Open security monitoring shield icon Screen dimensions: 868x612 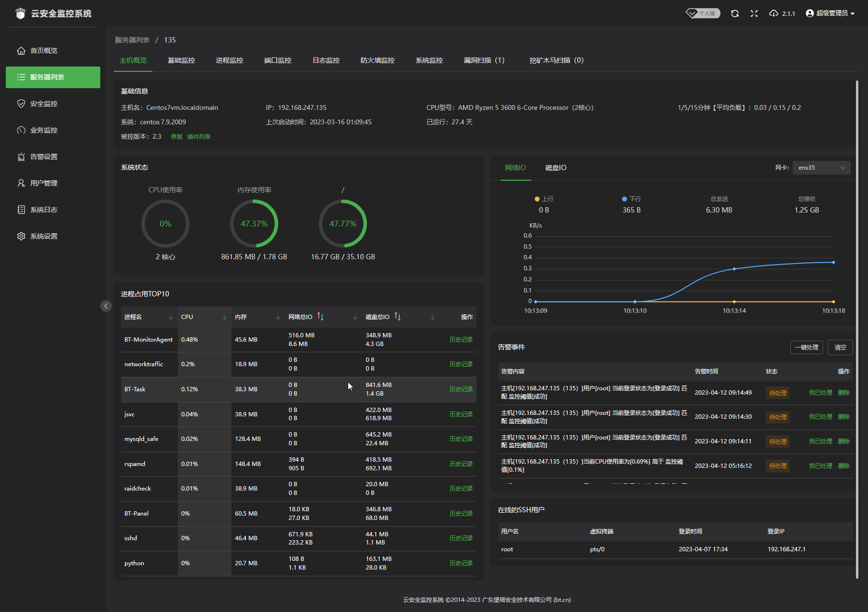(x=21, y=104)
